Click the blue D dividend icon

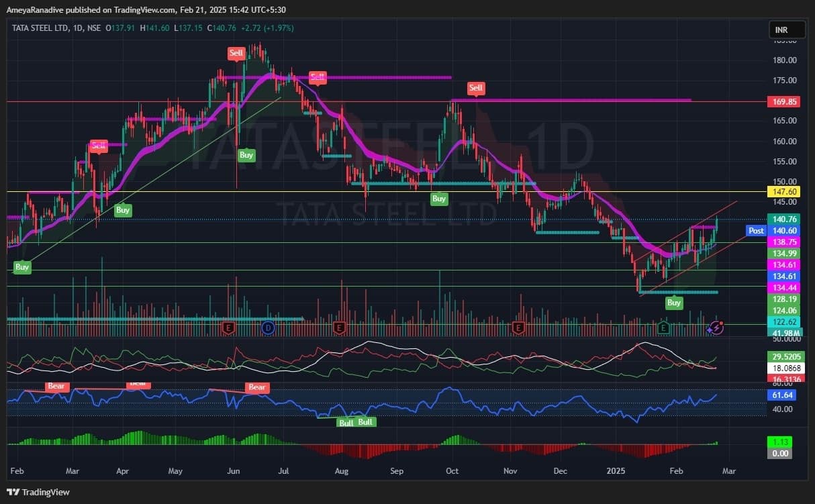point(268,327)
